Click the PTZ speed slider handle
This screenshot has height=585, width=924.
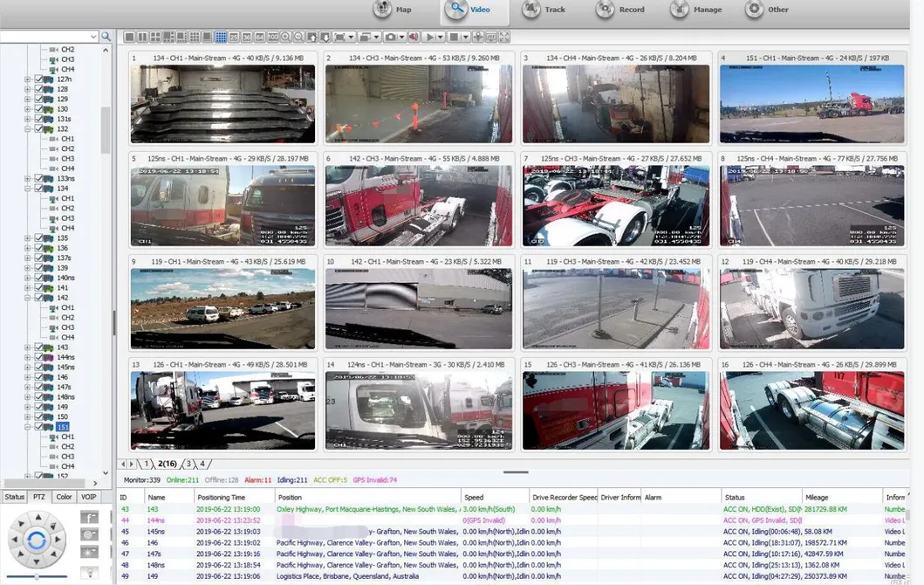pyautogui.click(x=36, y=577)
